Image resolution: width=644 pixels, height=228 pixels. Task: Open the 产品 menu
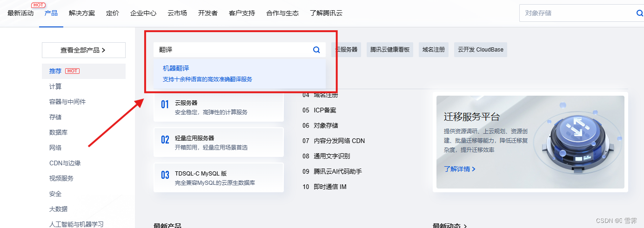pyautogui.click(x=51, y=13)
